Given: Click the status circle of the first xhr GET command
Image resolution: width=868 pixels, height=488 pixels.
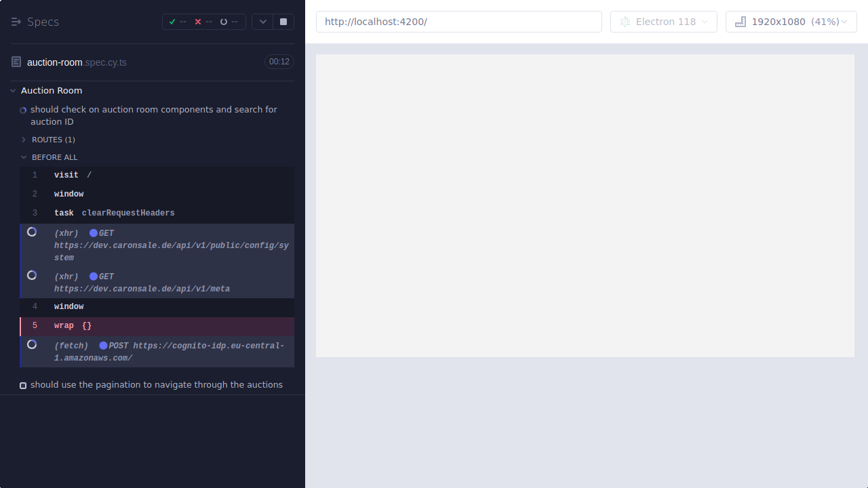Looking at the screenshot, I should click(x=31, y=232).
